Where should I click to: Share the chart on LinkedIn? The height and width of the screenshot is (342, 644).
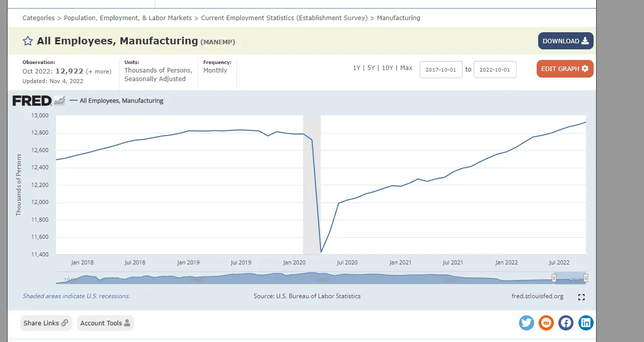(x=586, y=323)
